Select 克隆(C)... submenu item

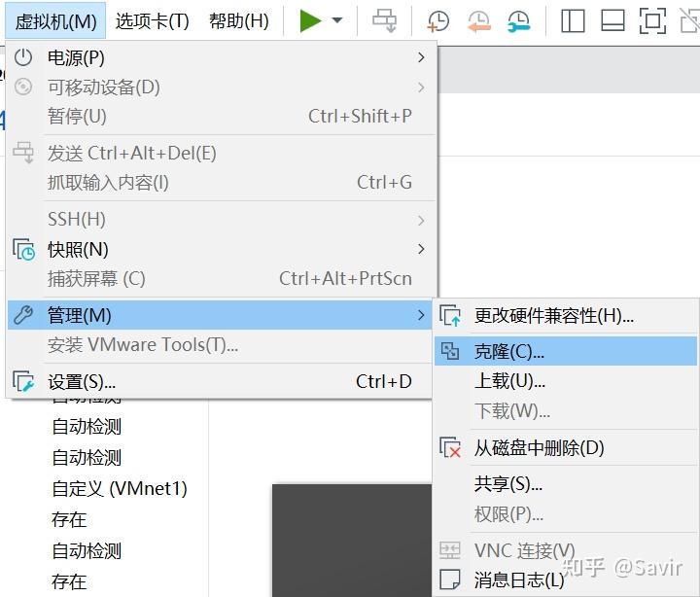coord(566,351)
